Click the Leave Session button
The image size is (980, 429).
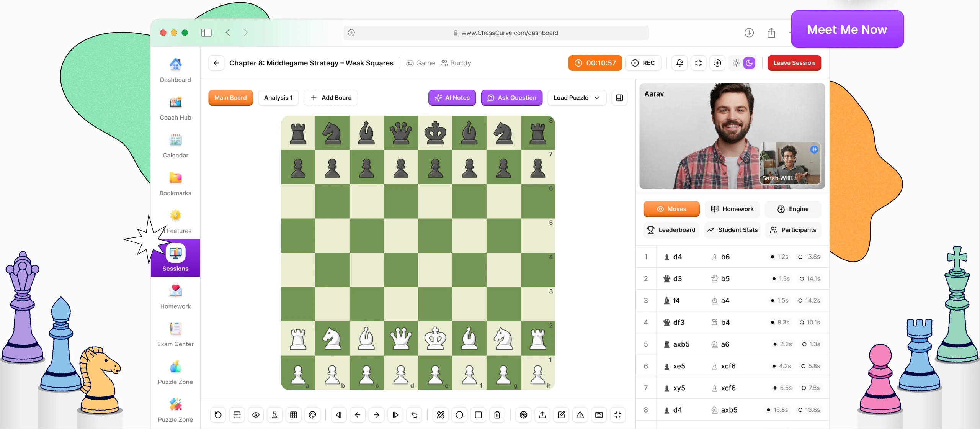794,63
